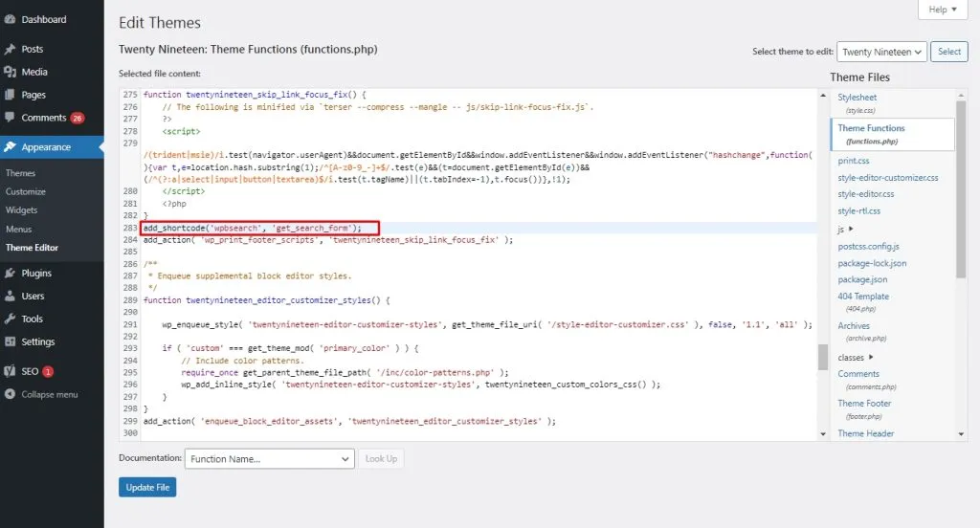The image size is (980, 528).
Task: Click the Users person icon
Action: point(10,297)
